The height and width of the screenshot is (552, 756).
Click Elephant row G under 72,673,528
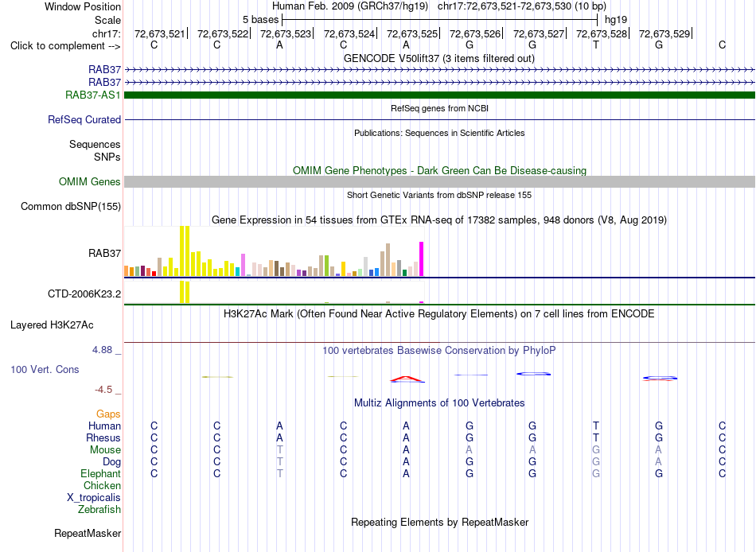coord(596,473)
